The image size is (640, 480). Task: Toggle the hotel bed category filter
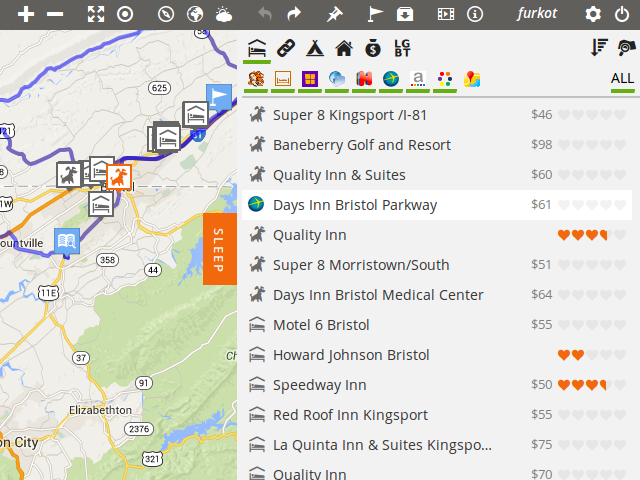[257, 47]
